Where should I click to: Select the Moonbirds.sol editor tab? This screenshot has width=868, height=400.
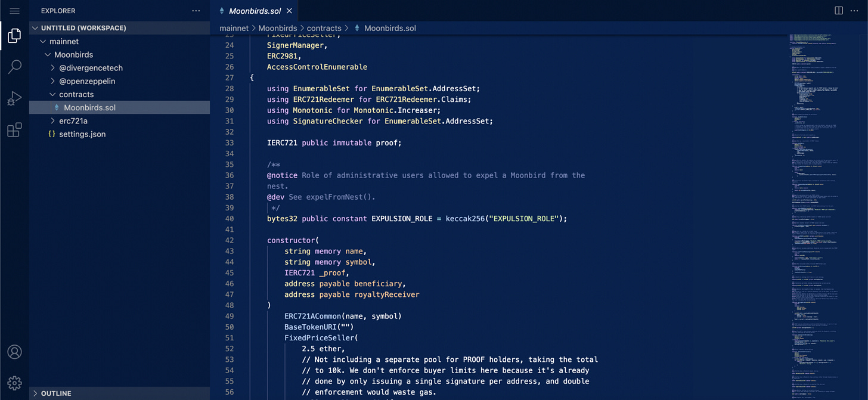[x=254, y=11]
